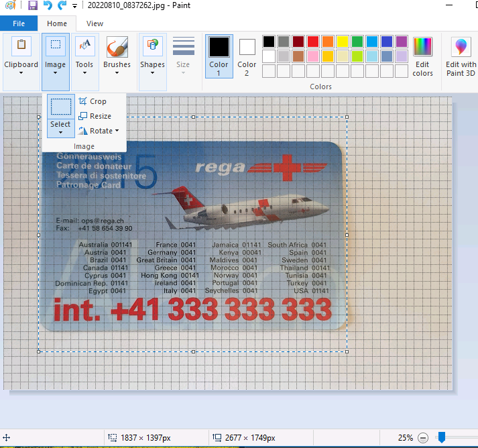The height and width of the screenshot is (448, 478).
Task: Expand the Shapes dropdown arrow
Action: (x=152, y=73)
